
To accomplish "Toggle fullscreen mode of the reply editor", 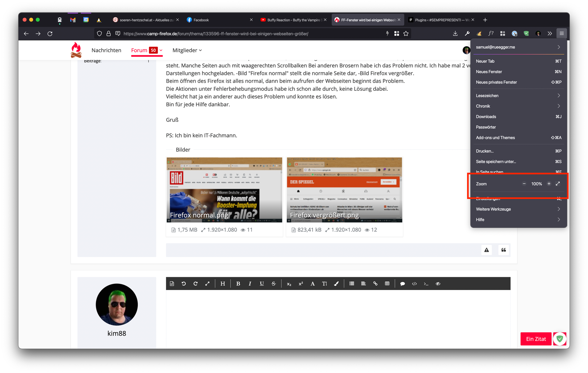I will pyautogui.click(x=207, y=283).
